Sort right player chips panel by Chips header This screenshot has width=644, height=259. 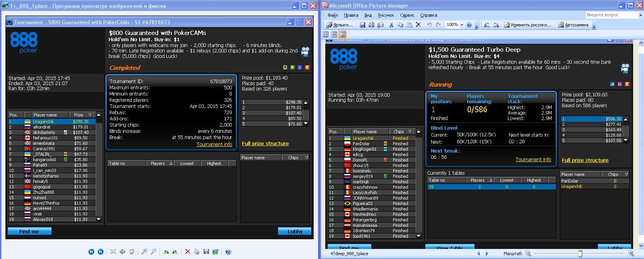[x=616, y=174]
